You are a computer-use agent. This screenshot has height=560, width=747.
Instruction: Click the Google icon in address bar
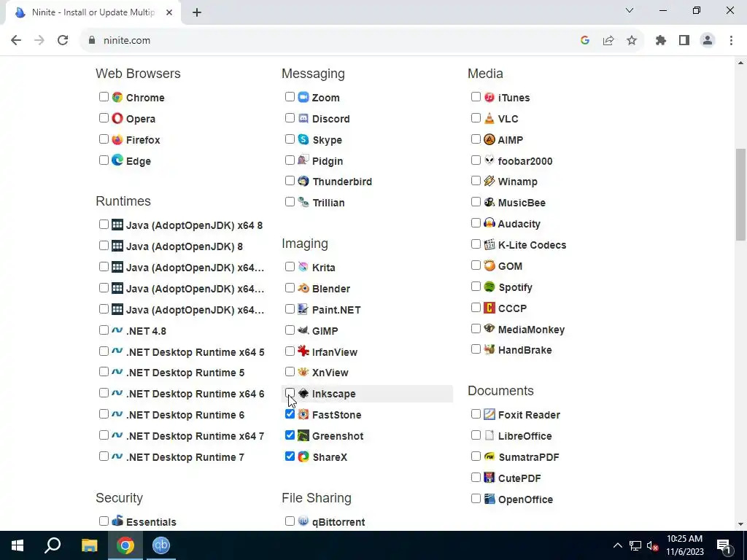[x=585, y=41]
